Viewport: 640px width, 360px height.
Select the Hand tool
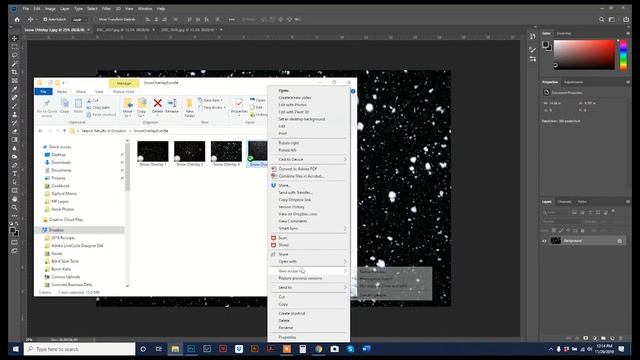click(x=15, y=199)
